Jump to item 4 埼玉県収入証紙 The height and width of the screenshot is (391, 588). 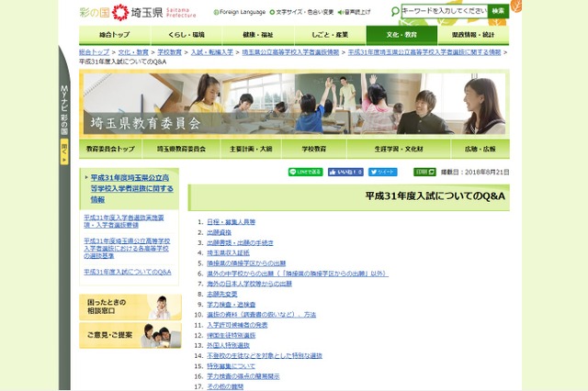click(x=228, y=252)
